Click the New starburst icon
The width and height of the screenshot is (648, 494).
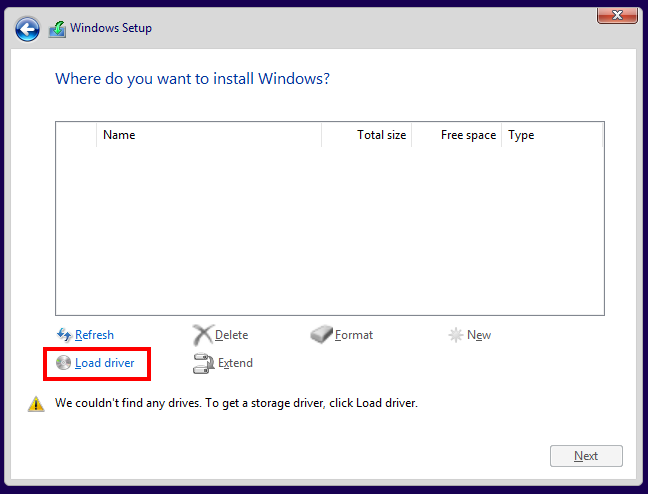(455, 335)
